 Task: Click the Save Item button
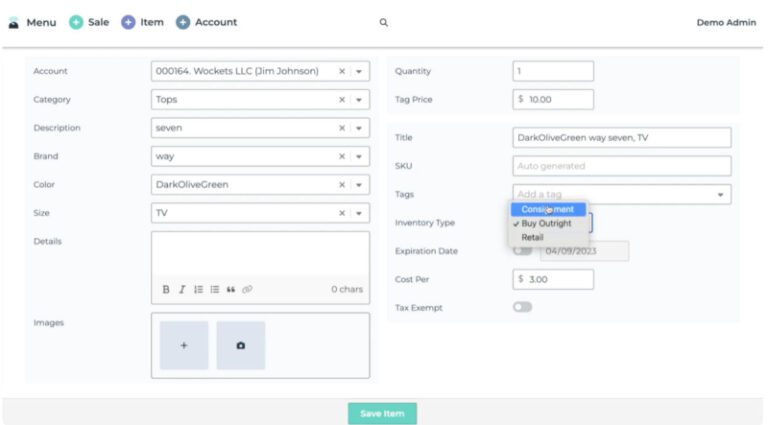pos(382,413)
